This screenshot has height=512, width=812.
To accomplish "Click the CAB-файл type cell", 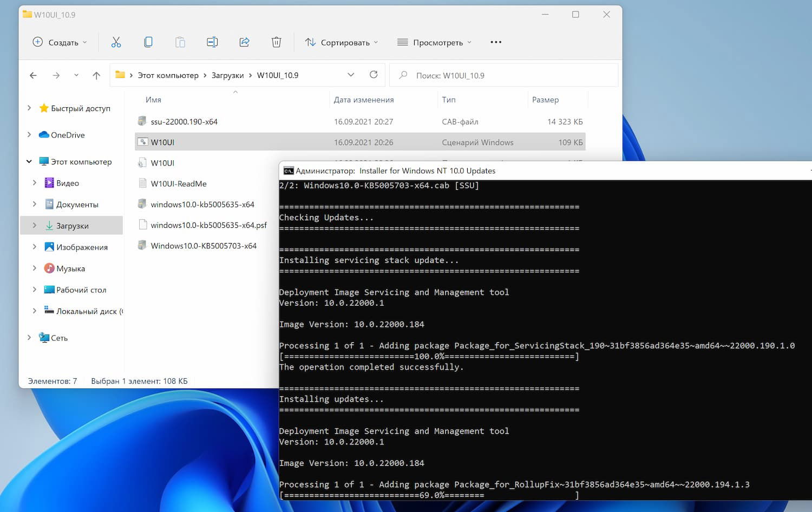I will 460,122.
